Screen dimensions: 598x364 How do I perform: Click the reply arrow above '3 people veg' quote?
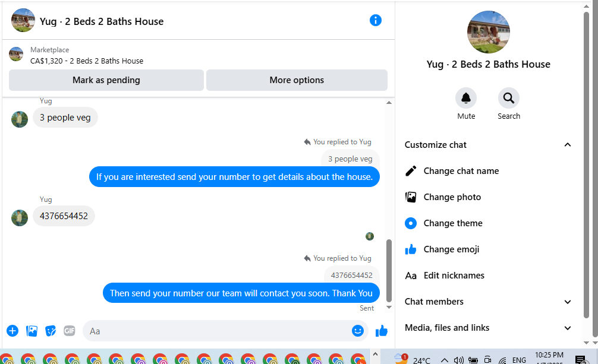click(307, 142)
